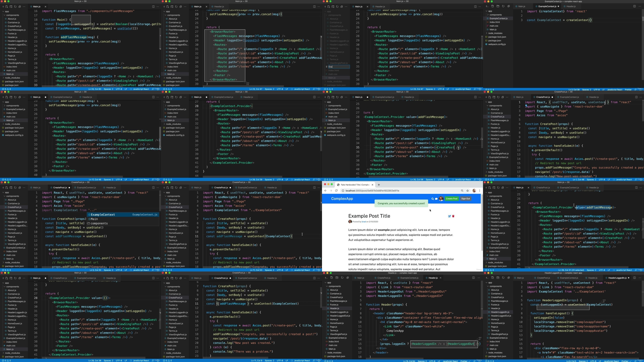Click New Folder icon in Header.js titled window
Image resolution: width=644 pixels, height=362 pixels.
[x=337, y=278]
